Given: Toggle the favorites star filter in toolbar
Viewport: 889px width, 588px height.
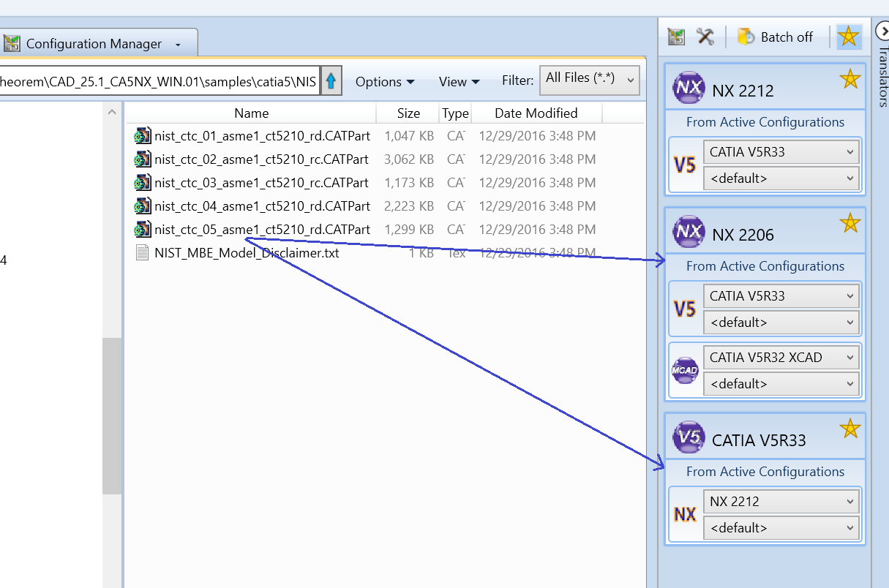Looking at the screenshot, I should (x=848, y=37).
